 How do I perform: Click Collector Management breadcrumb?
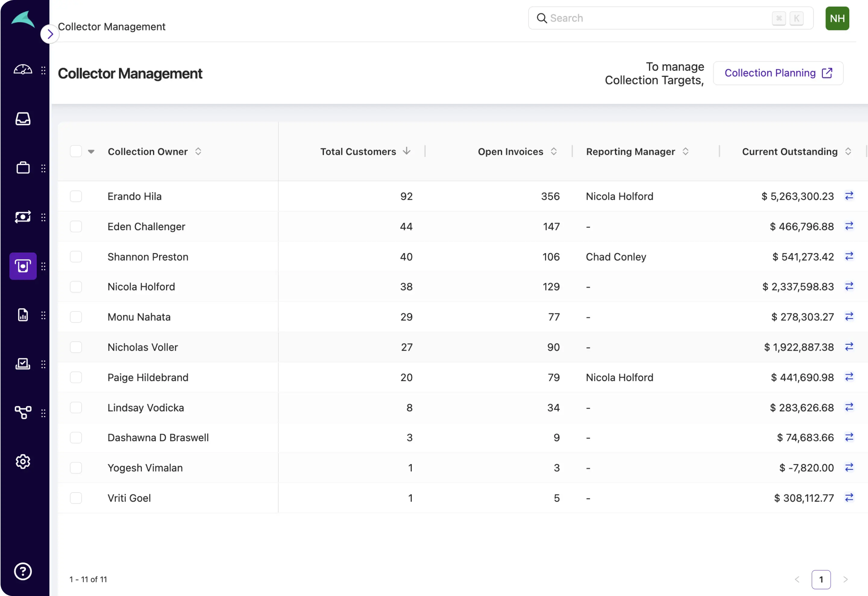(111, 27)
